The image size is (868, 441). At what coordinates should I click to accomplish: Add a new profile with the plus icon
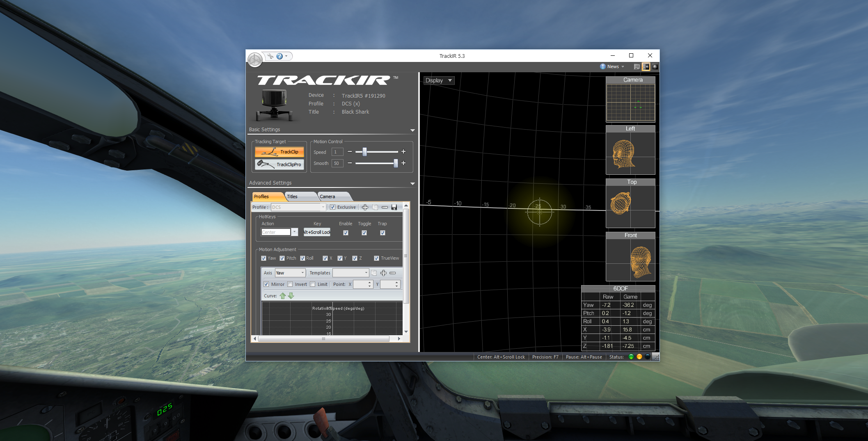pyautogui.click(x=365, y=207)
